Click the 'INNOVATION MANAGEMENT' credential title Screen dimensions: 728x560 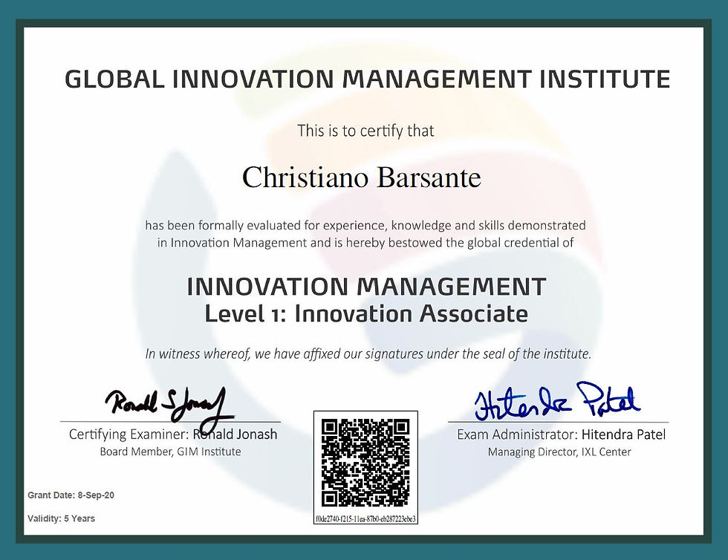(366, 287)
